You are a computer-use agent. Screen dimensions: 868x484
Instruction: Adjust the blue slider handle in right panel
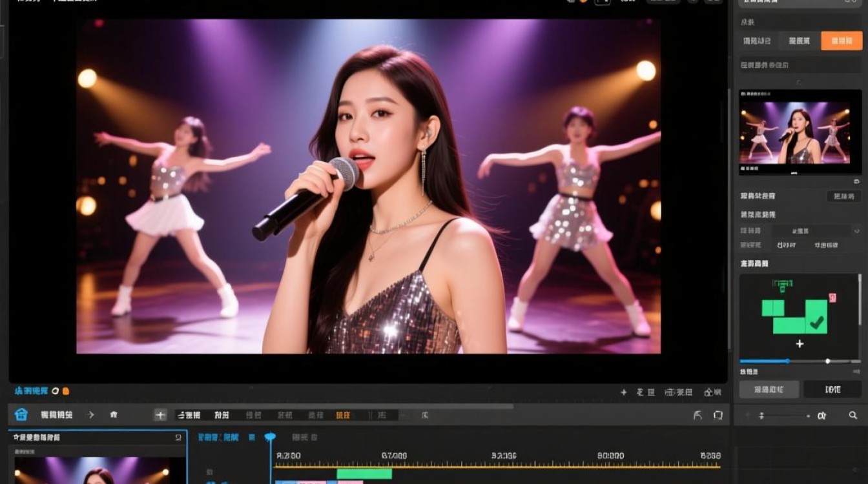787,361
